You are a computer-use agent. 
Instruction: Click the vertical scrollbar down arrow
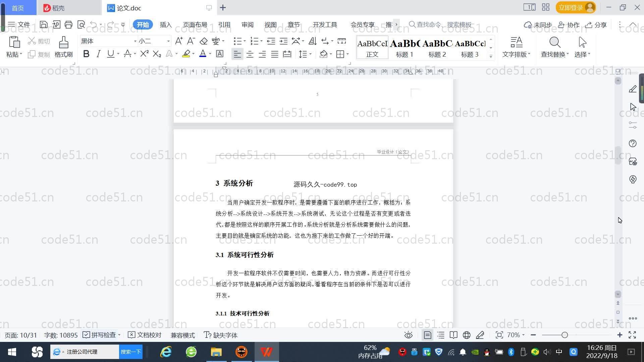point(618,294)
